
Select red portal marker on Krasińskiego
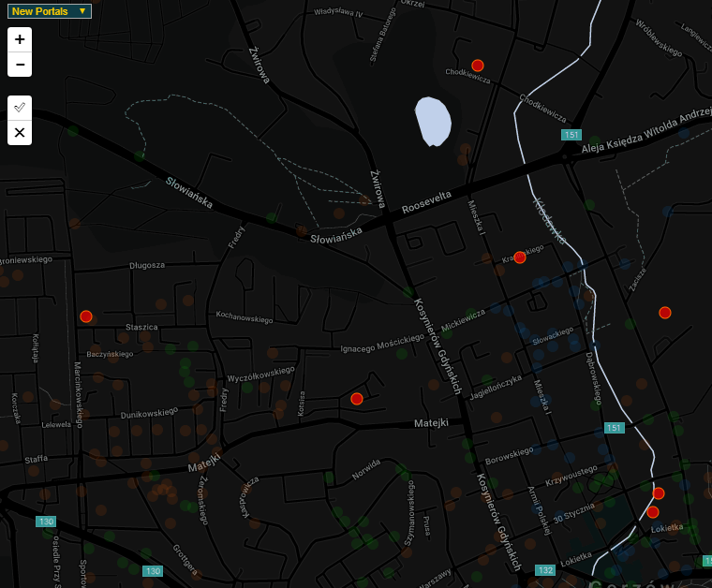point(519,257)
